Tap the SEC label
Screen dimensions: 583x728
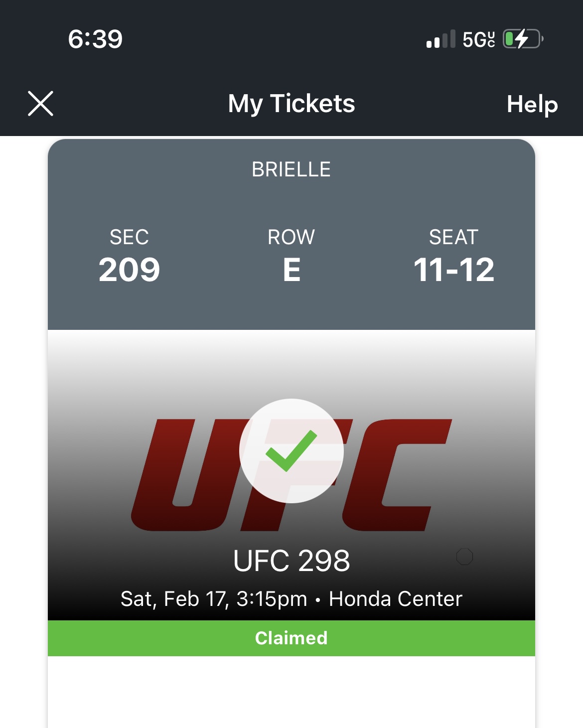[x=129, y=237]
